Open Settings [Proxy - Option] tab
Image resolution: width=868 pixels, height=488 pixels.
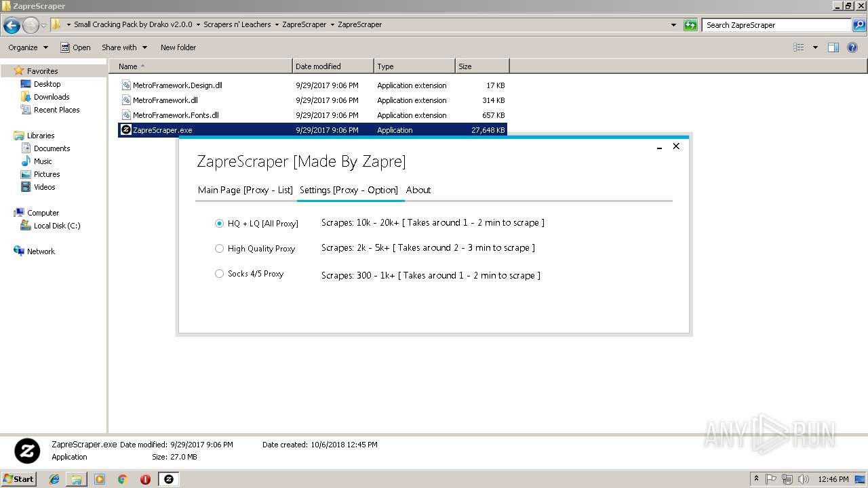click(349, 190)
